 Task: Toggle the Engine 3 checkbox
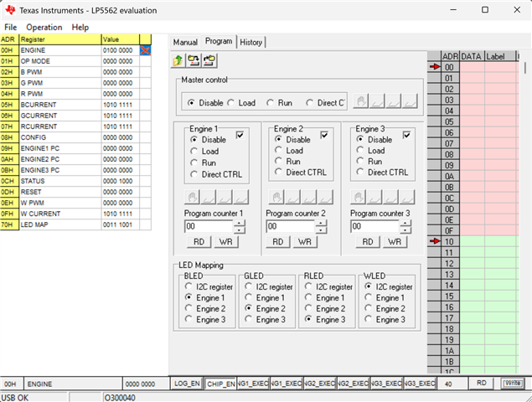coord(406,135)
